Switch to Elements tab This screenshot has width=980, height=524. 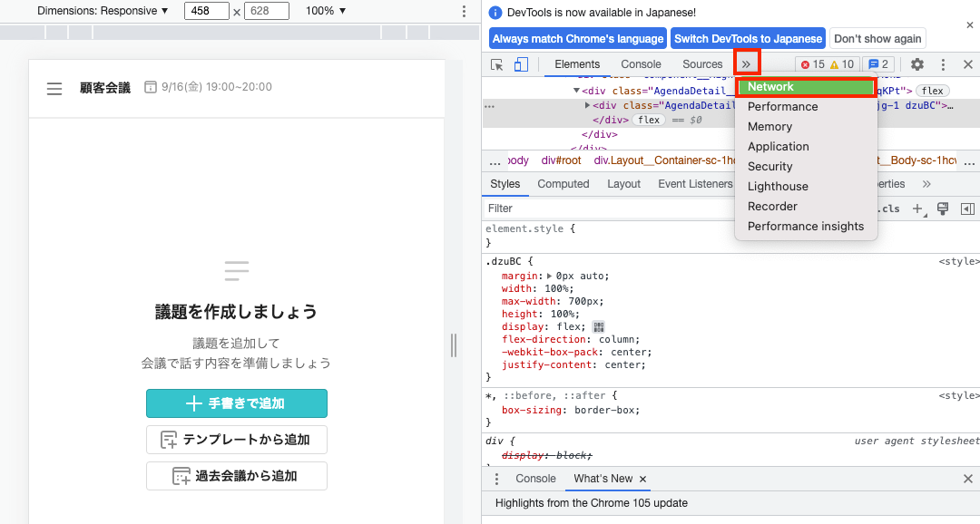(577, 64)
